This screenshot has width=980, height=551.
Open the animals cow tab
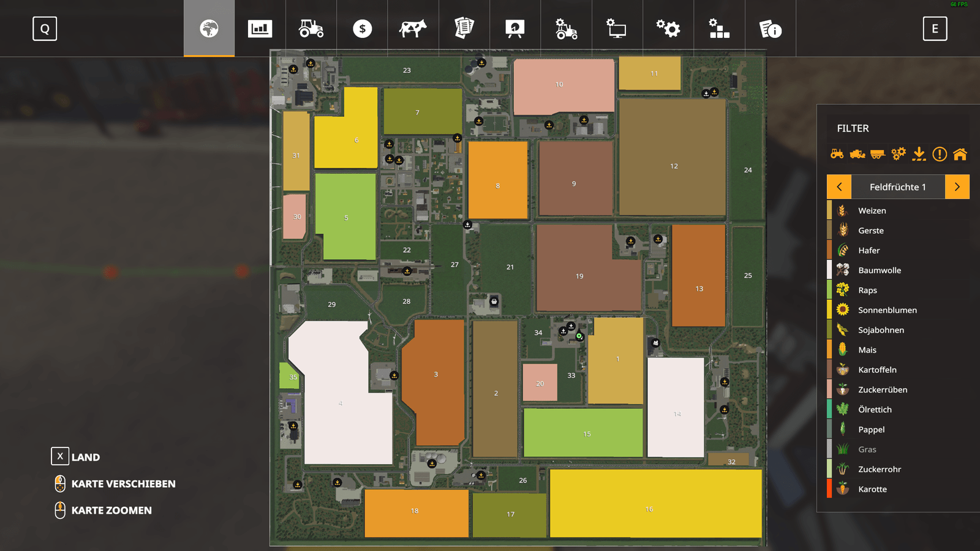413,28
